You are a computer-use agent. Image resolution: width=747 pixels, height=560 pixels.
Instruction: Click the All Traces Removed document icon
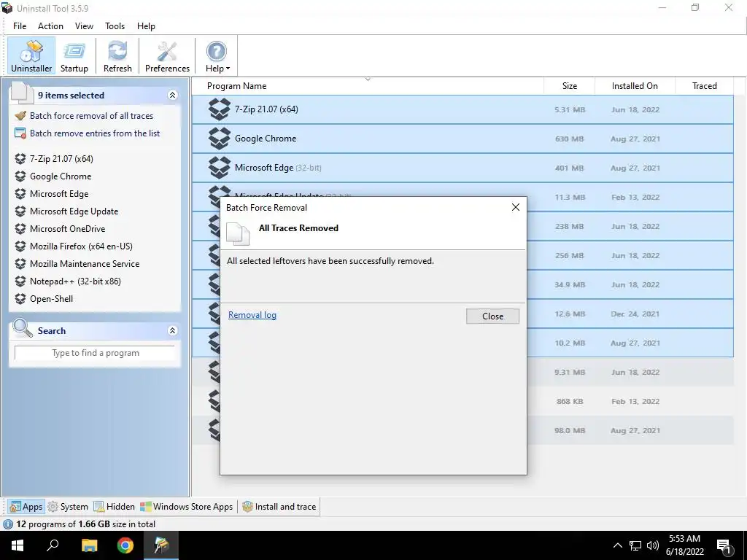(x=238, y=233)
